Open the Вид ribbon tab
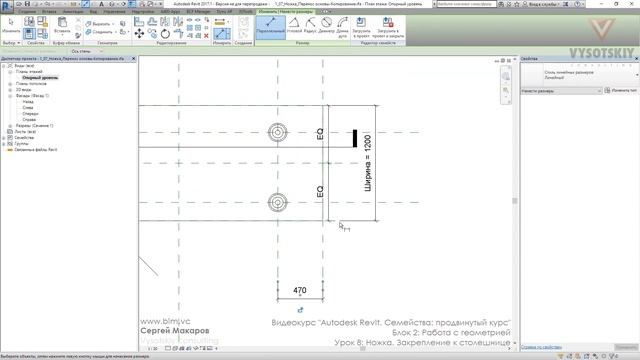 [93, 12]
